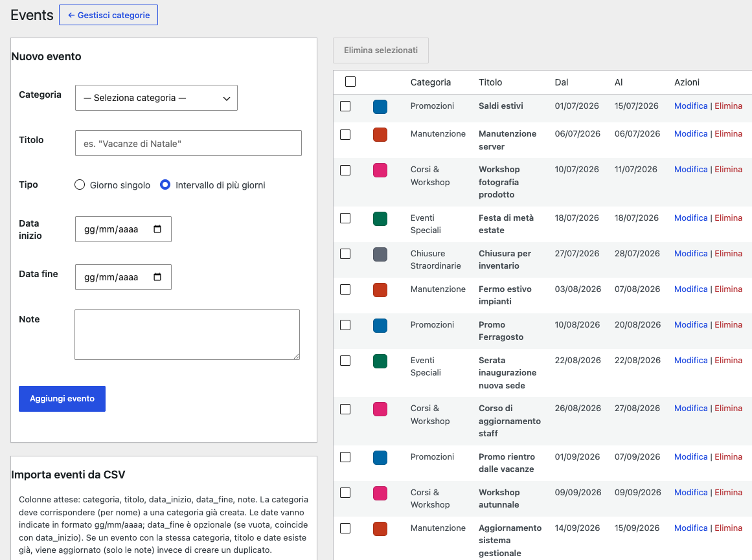Click Elimina for Serata inaugurazione nuova sede

click(x=728, y=360)
